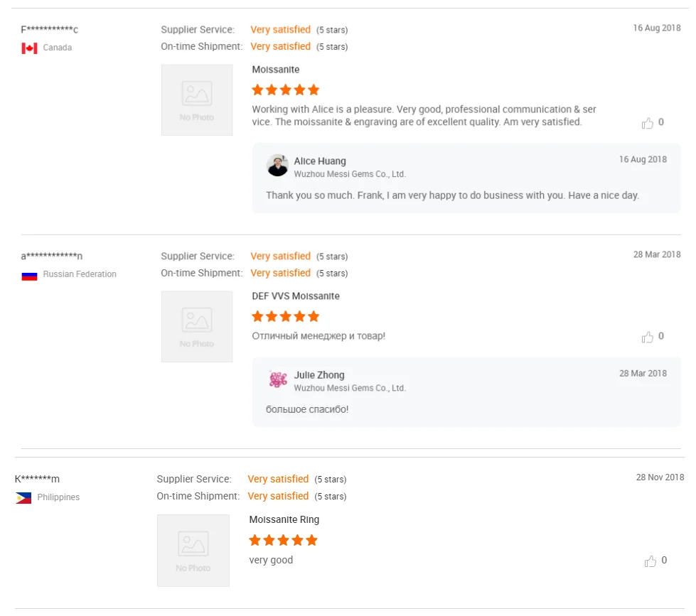The height and width of the screenshot is (616, 696).
Task: Click the Moissanite product title
Action: 276,70
